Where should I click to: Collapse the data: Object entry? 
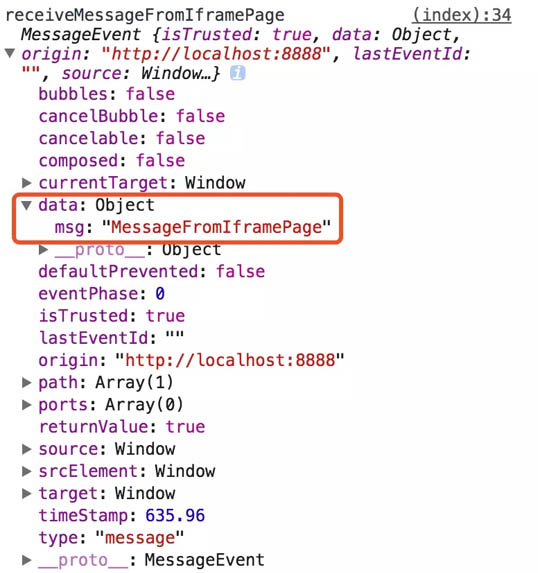click(26, 205)
